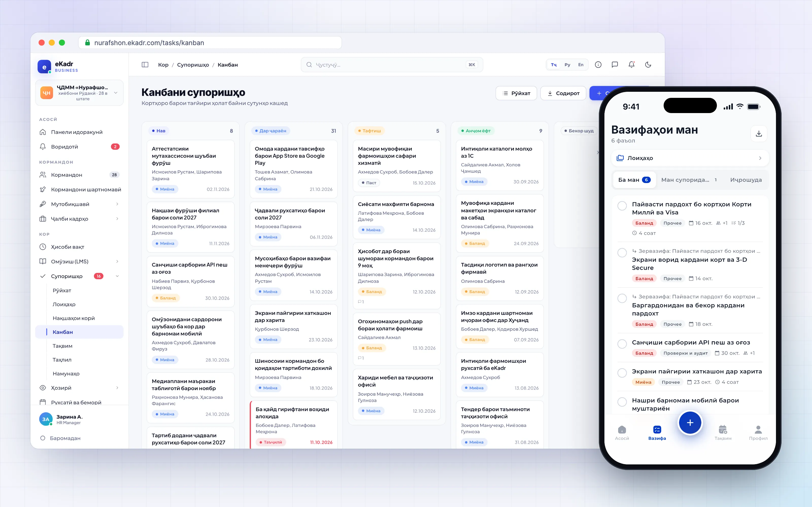Check off task Санҷиши сарбории API on phone

622,344
